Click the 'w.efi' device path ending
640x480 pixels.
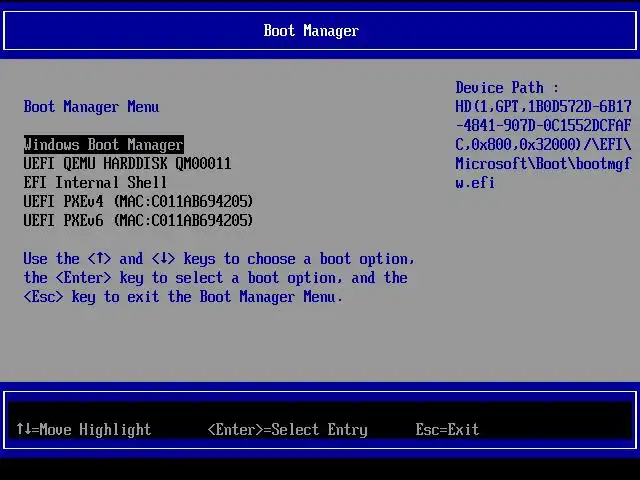(x=475, y=182)
